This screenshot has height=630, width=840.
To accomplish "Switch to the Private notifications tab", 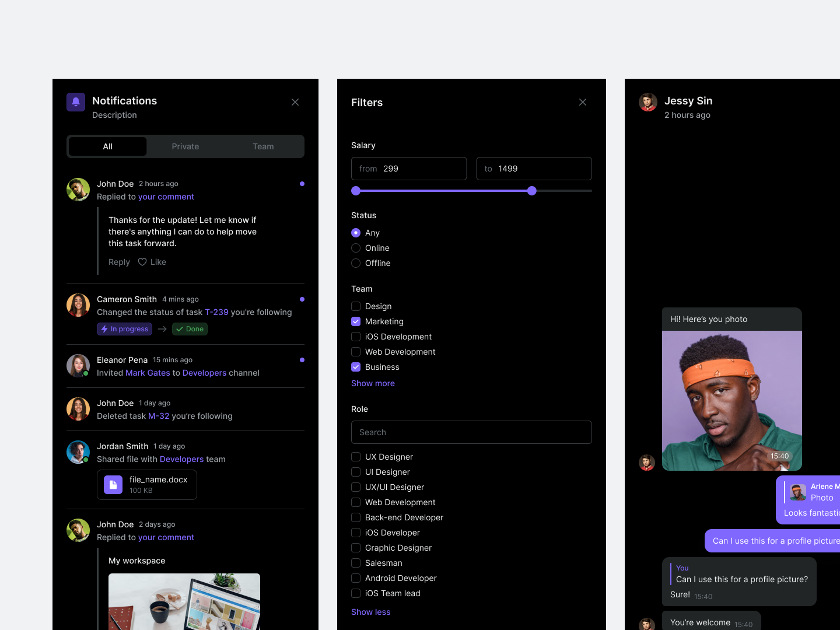I will pos(185,146).
